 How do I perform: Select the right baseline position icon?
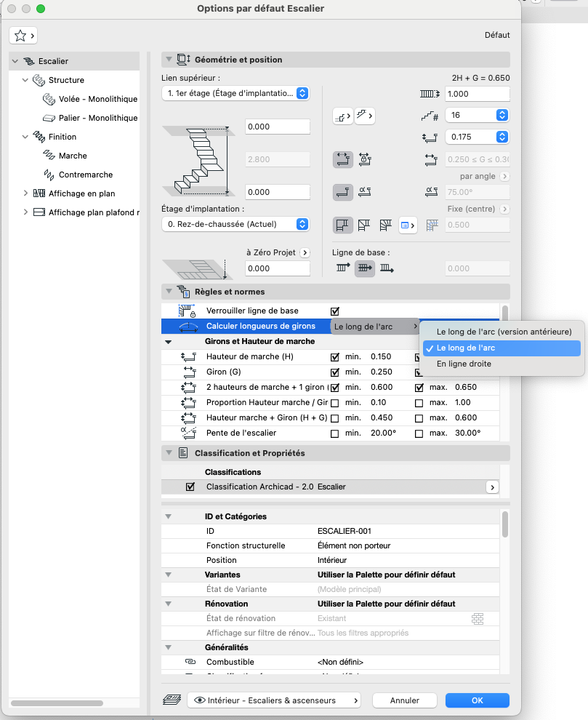pyautogui.click(x=387, y=268)
